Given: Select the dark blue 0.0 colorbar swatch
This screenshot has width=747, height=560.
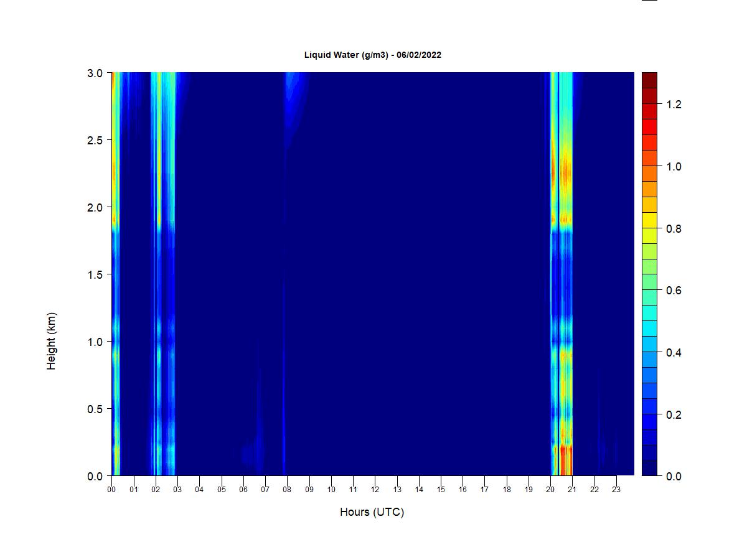Looking at the screenshot, I should point(649,468).
